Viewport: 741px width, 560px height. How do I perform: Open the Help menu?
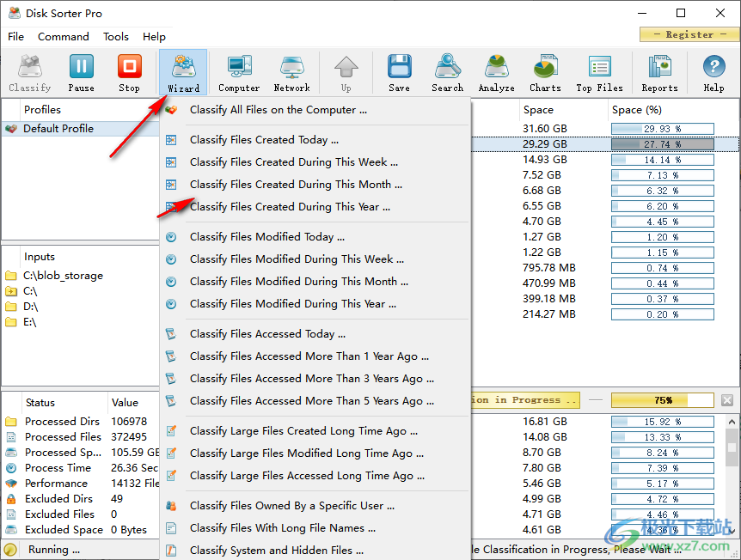tap(154, 36)
